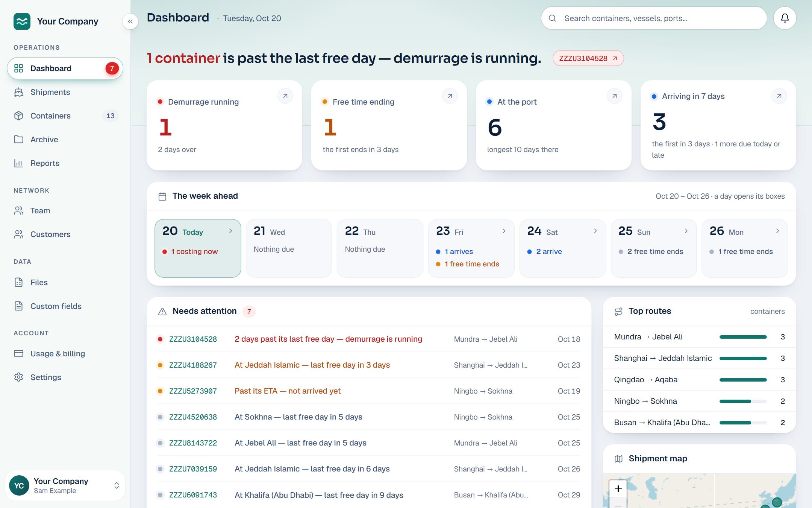Open the Archive page
Image resolution: width=812 pixels, height=508 pixels.
(65, 140)
